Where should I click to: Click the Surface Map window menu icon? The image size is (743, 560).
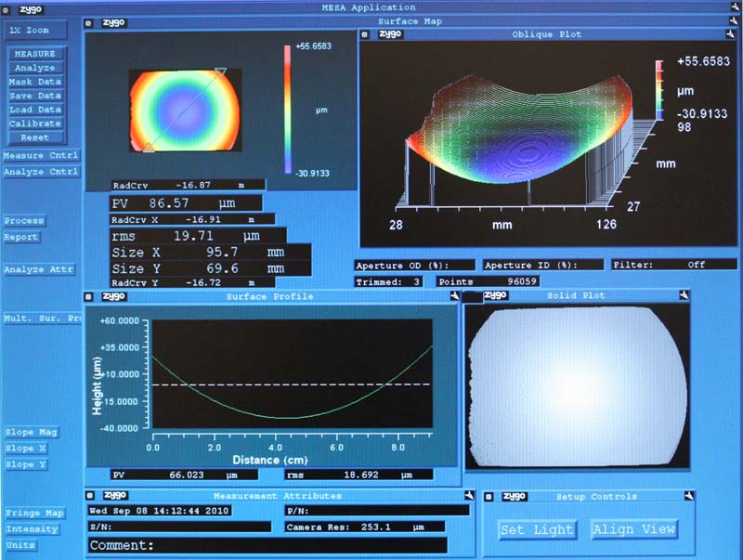click(88, 22)
